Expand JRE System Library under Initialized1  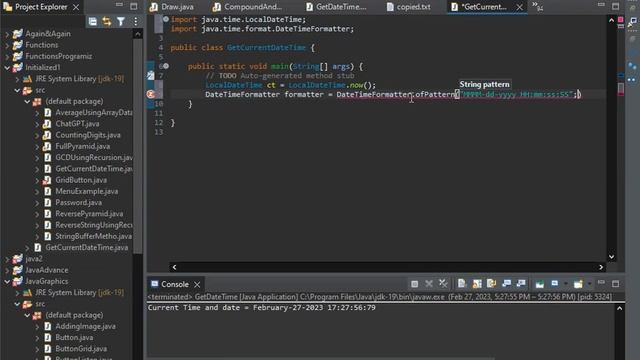tap(17, 79)
